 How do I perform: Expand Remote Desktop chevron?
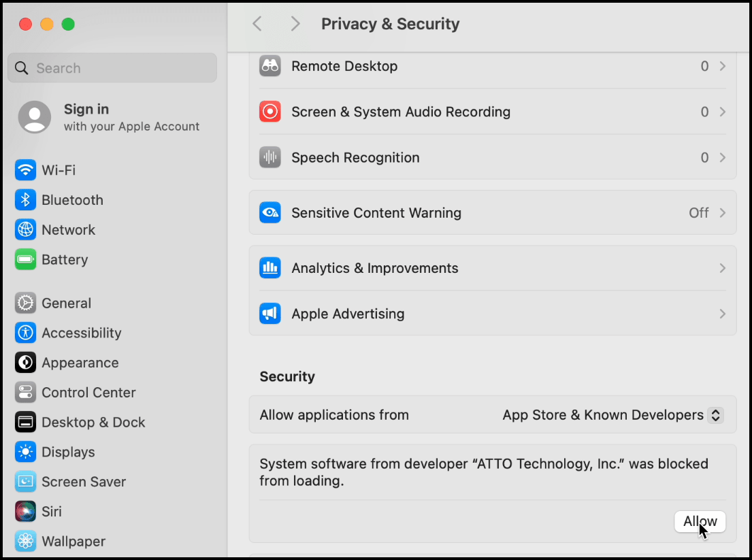point(722,66)
